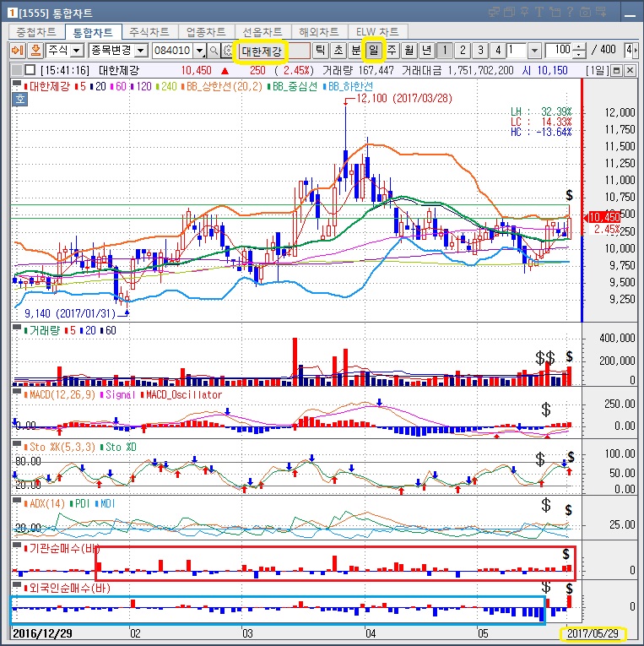Toggle the checkbox before the time stamp
Screen dimensions: 644x646
pos(30,70)
